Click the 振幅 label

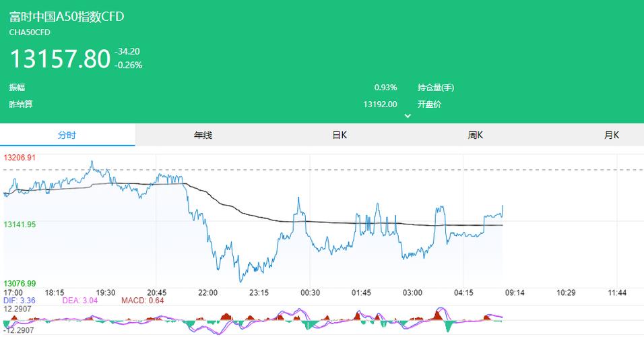click(18, 87)
